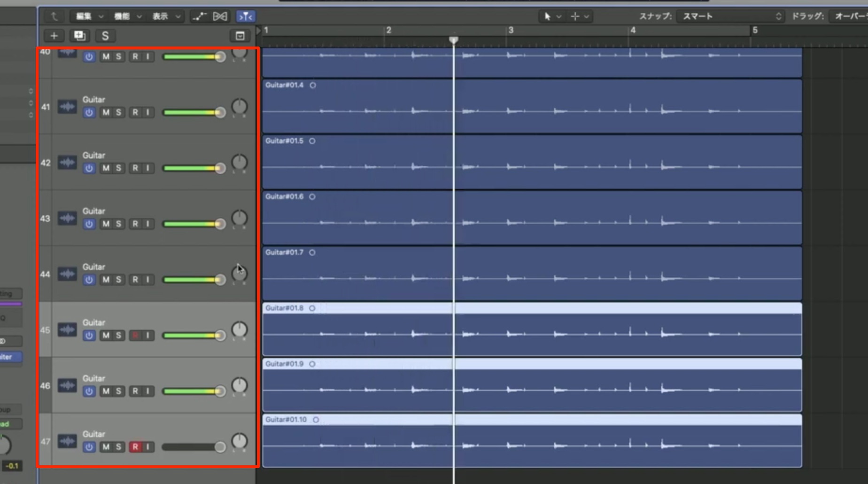Record-enable Guitar track 46
The height and width of the screenshot is (484, 868).
pos(135,391)
